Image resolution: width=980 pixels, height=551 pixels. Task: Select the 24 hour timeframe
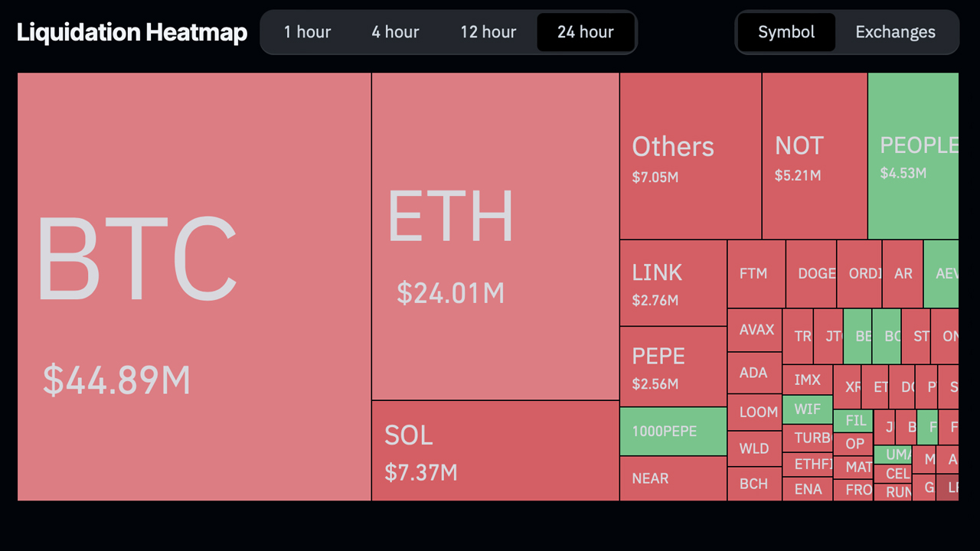[x=586, y=32]
